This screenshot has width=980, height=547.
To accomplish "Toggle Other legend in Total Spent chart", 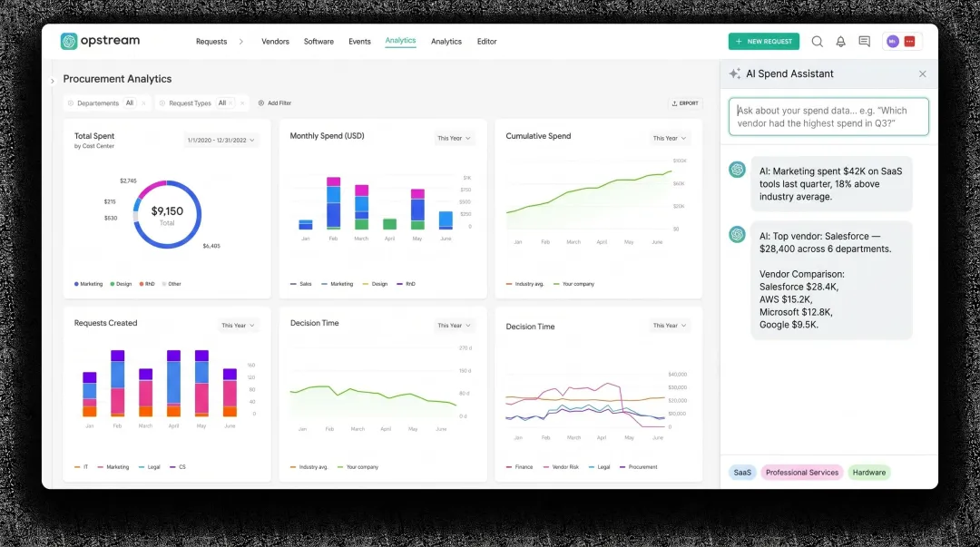I will pyautogui.click(x=171, y=284).
